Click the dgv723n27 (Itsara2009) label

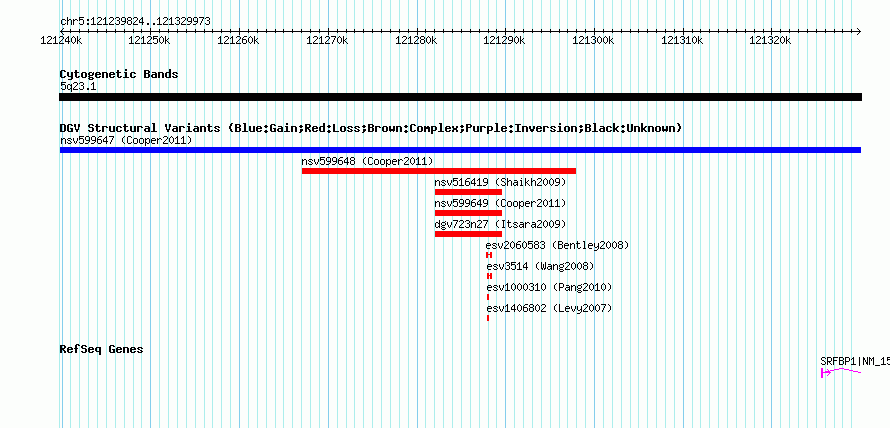(500, 224)
